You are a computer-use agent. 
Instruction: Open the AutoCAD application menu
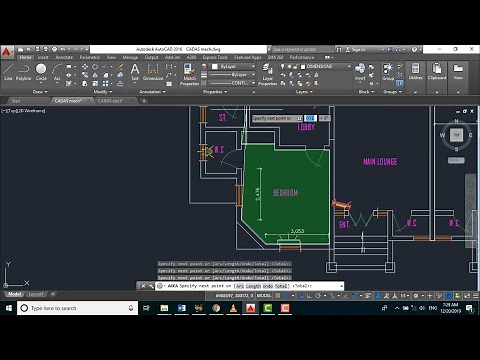tap(7, 52)
